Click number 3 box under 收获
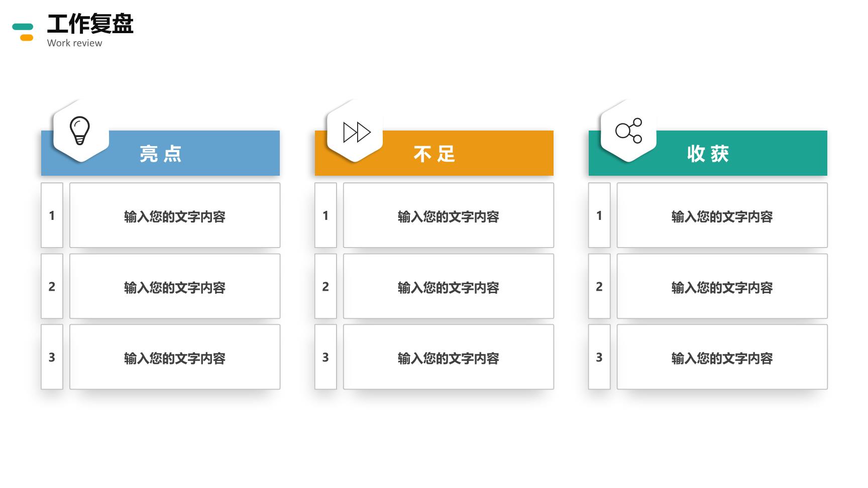This screenshot has height=488, width=868. 599,357
